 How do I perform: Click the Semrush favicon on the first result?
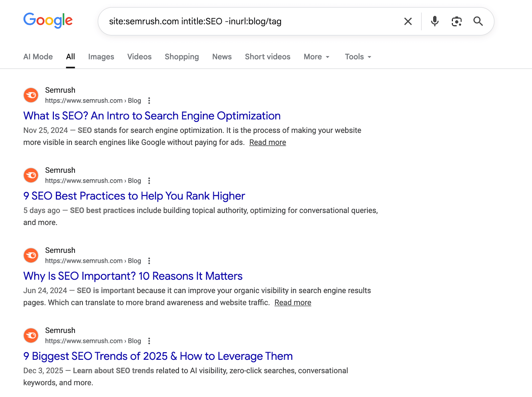point(31,95)
